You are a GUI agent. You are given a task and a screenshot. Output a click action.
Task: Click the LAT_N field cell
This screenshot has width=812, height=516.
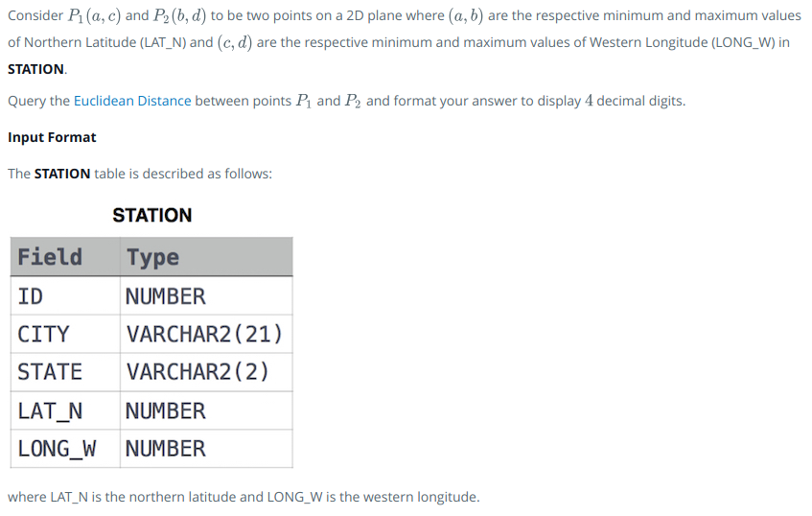(65, 410)
